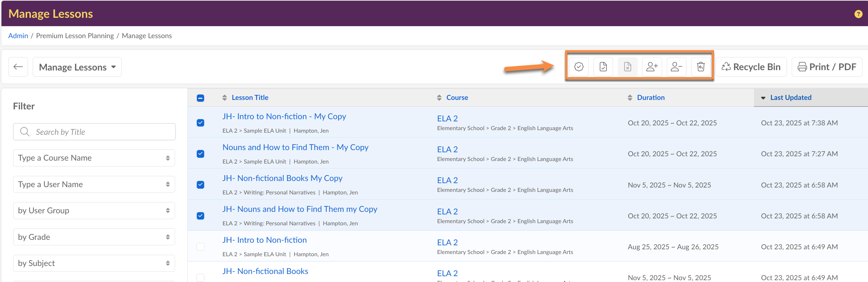Click the document with checkmark icon
Viewport: 868px width, 282px height.
click(603, 67)
